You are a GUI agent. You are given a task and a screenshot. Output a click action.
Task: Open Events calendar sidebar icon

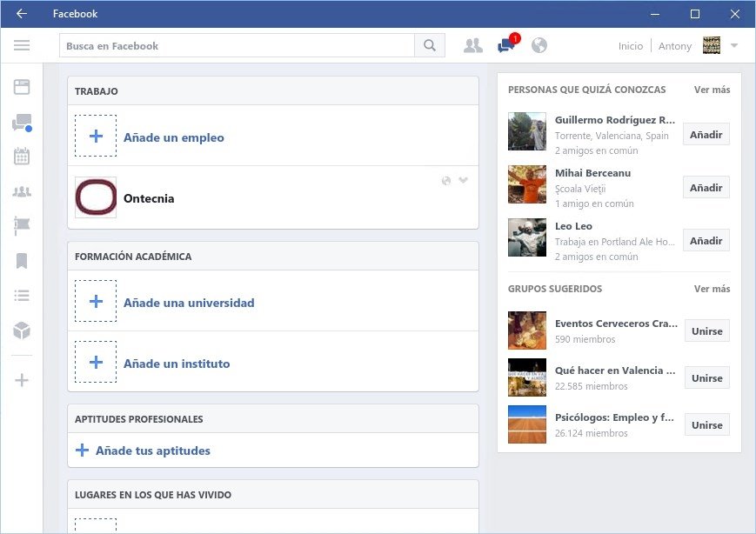point(22,157)
